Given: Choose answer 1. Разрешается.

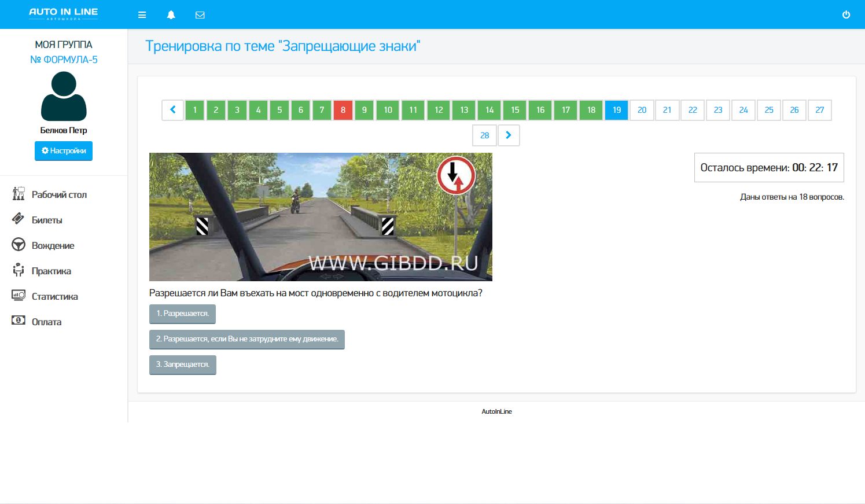Looking at the screenshot, I should [x=182, y=314].
